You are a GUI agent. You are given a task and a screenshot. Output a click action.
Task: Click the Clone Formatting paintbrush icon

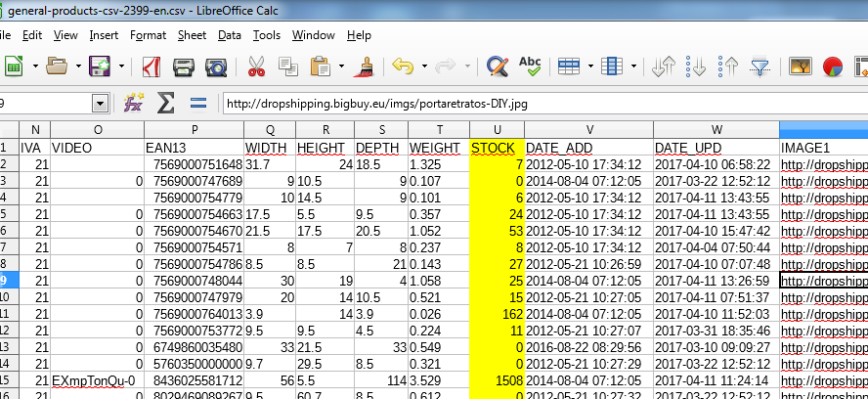[x=365, y=67]
